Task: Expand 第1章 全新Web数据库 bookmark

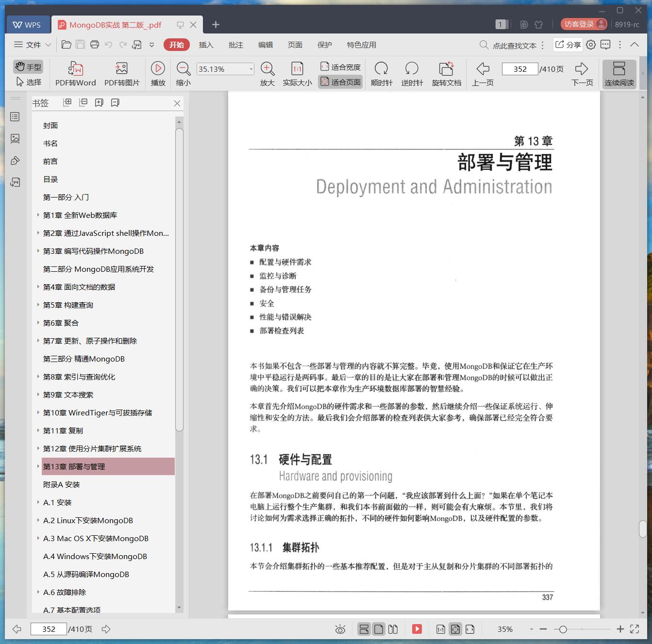Action: coord(38,215)
